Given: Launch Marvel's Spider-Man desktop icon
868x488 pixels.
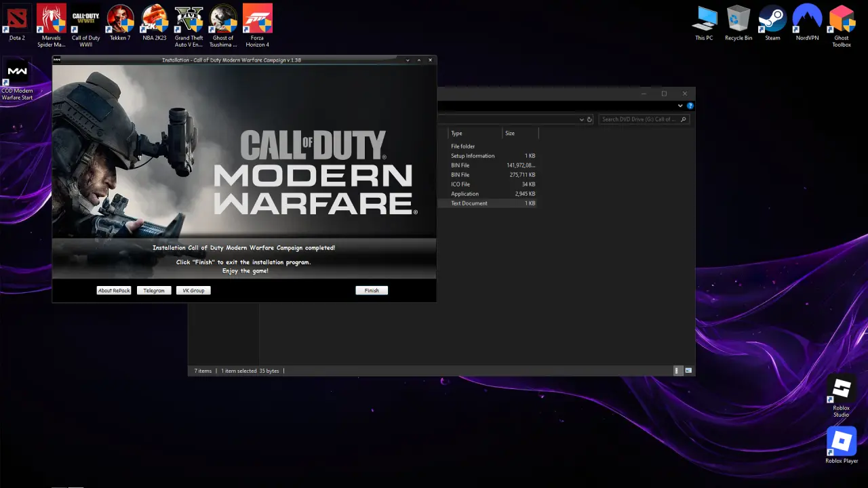Looking at the screenshot, I should click(x=52, y=26).
